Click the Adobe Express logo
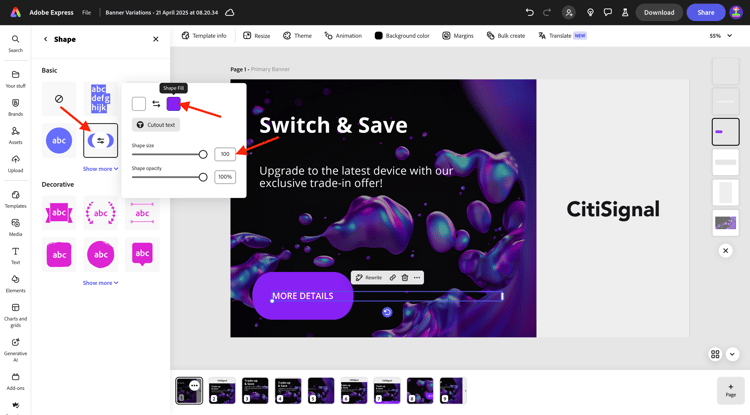Screen dimensions: 750x415 pyautogui.click(x=16, y=12)
